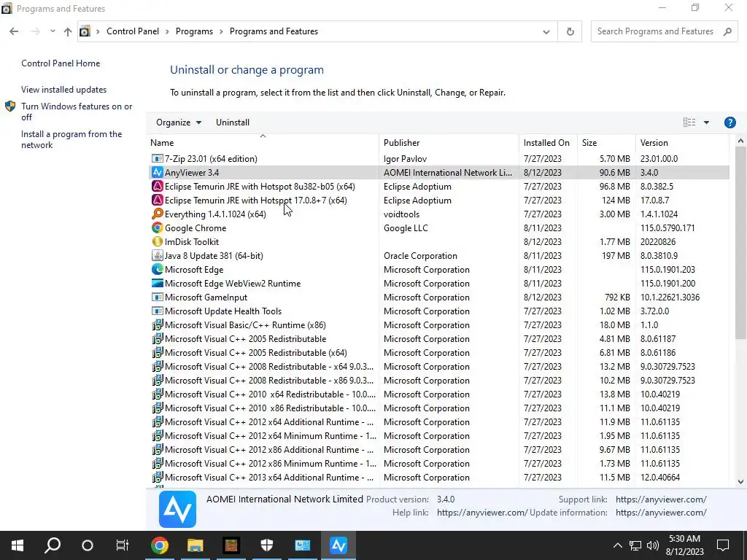
Task: Click version 115.0.5790.171 cell
Action: point(667,228)
